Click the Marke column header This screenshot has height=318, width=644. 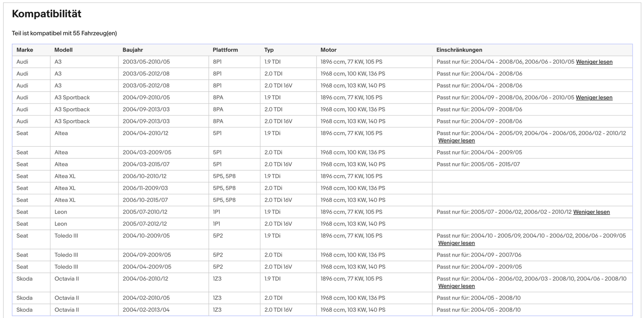click(x=25, y=50)
